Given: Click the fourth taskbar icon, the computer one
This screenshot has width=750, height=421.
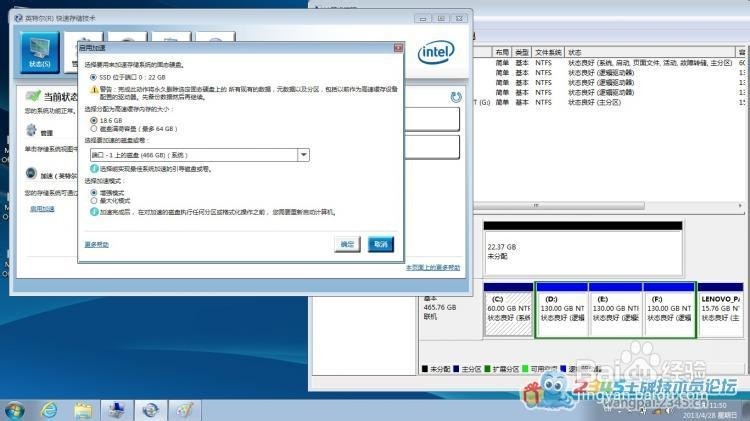Looking at the screenshot, I should click(117, 410).
